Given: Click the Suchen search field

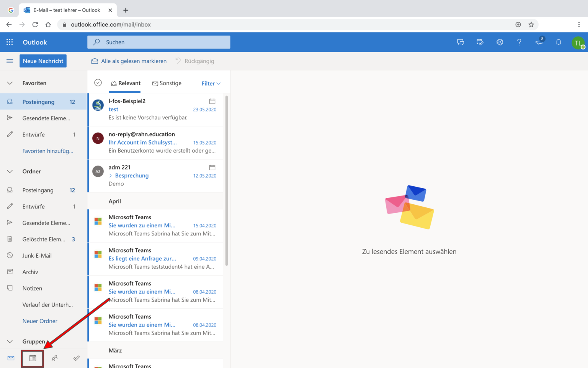Looking at the screenshot, I should [159, 42].
